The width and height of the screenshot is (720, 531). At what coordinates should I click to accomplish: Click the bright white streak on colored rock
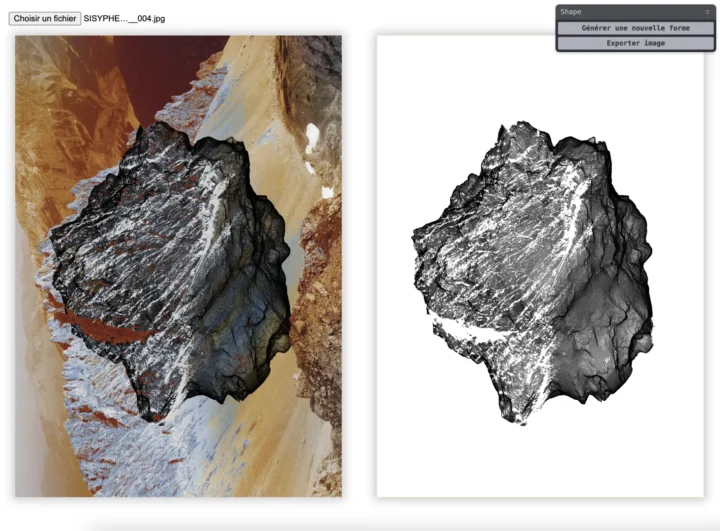click(210, 200)
